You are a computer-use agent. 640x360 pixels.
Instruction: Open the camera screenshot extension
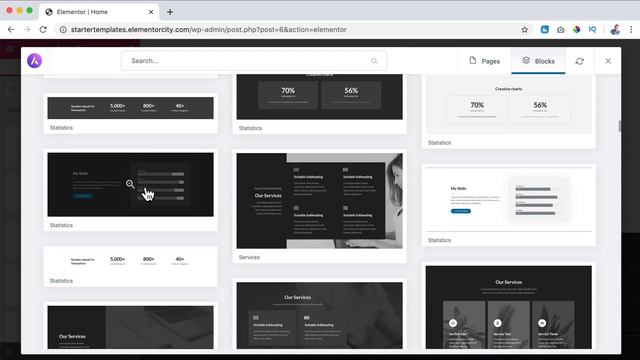click(x=560, y=29)
